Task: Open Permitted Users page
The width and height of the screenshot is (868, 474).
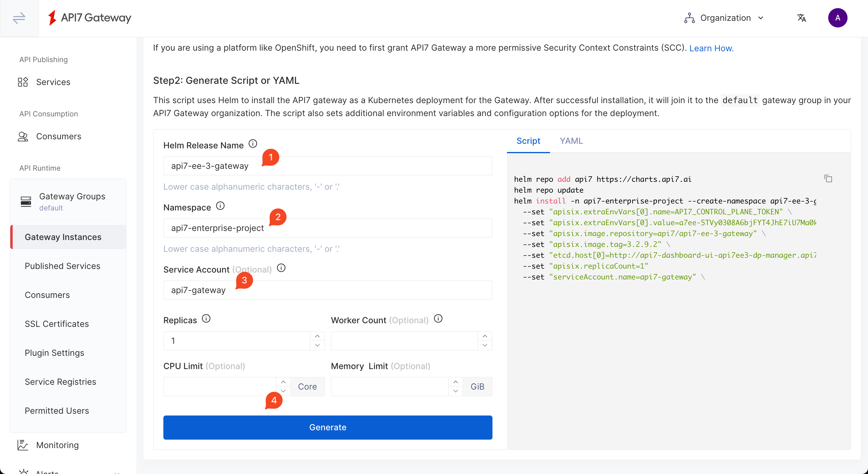Action: (x=57, y=411)
